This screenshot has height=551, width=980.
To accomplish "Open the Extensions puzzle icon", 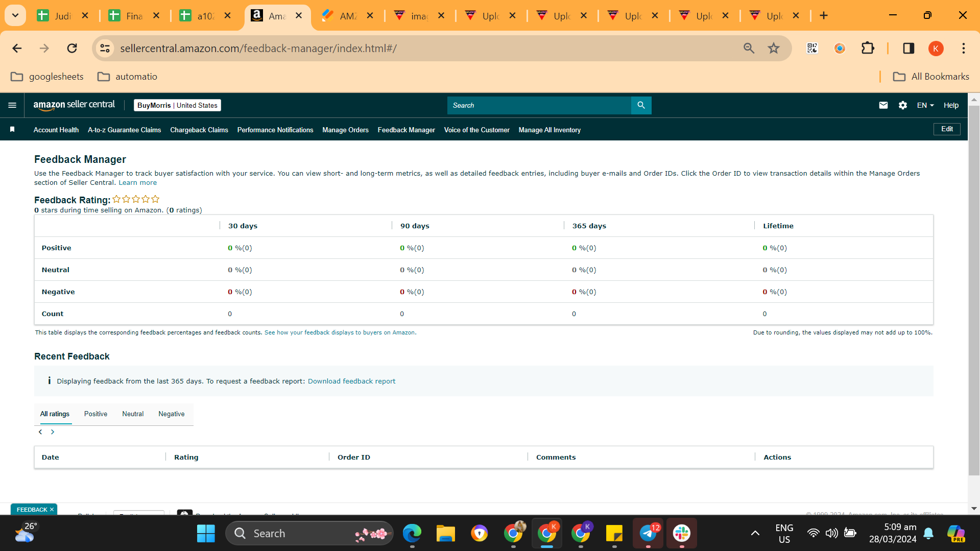I will 868,48.
